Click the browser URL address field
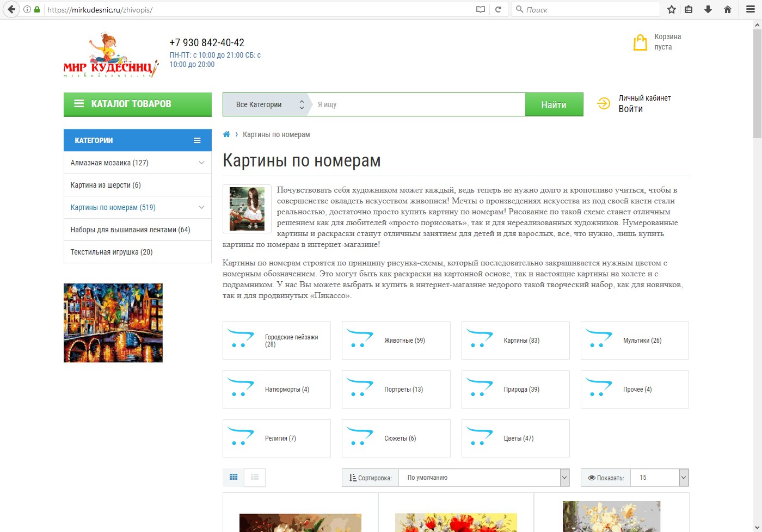762x532 pixels. (259, 9)
